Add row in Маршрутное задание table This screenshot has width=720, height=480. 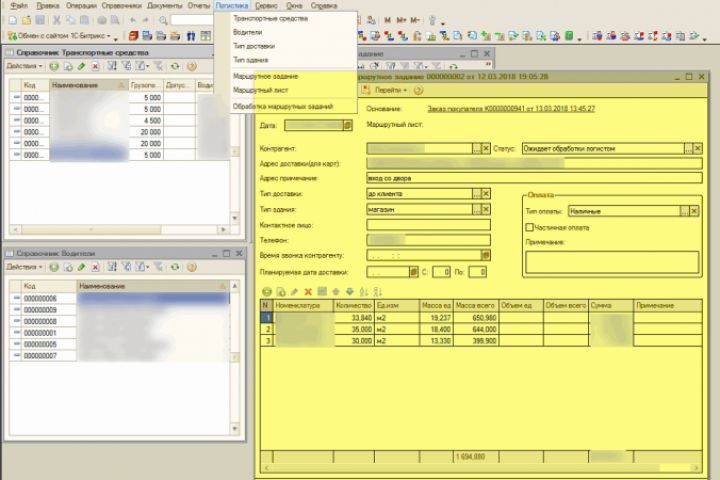tap(267, 292)
